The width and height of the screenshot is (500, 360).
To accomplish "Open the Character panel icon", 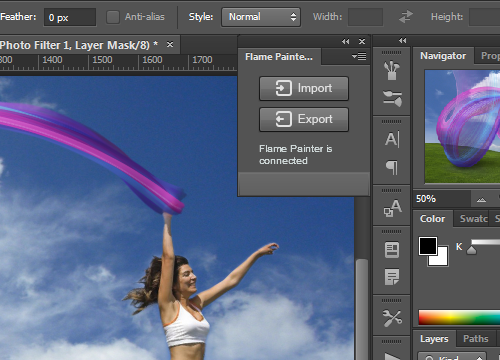I will click(392, 139).
